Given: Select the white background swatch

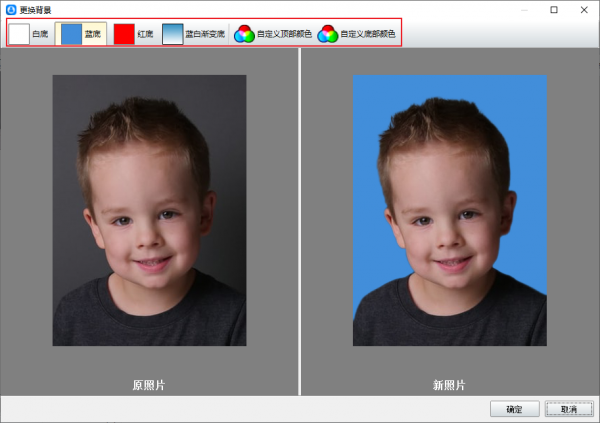Looking at the screenshot, I should 19,33.
